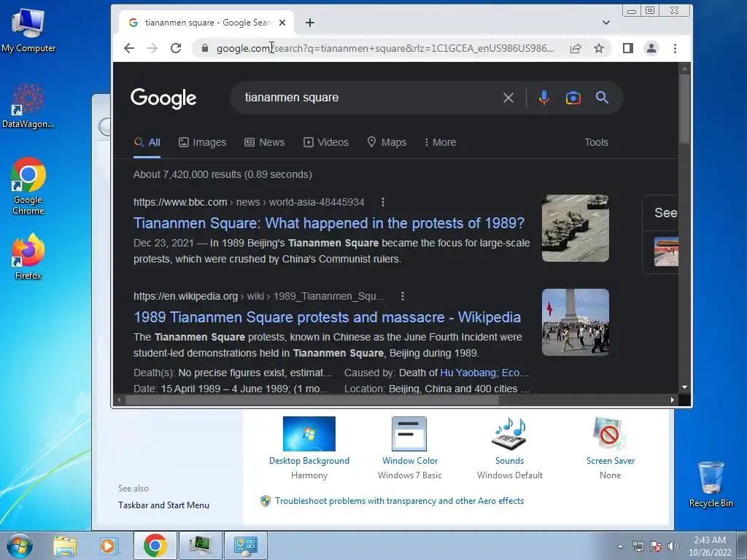Open Chrome's side panel icon
Viewport: 747px width, 560px height.
pos(628,48)
